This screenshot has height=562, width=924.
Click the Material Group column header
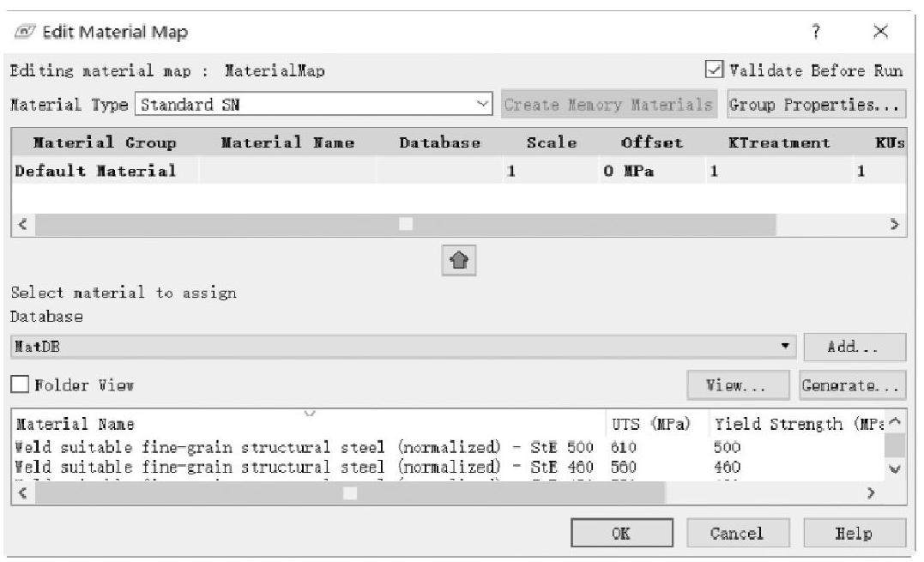tap(105, 142)
